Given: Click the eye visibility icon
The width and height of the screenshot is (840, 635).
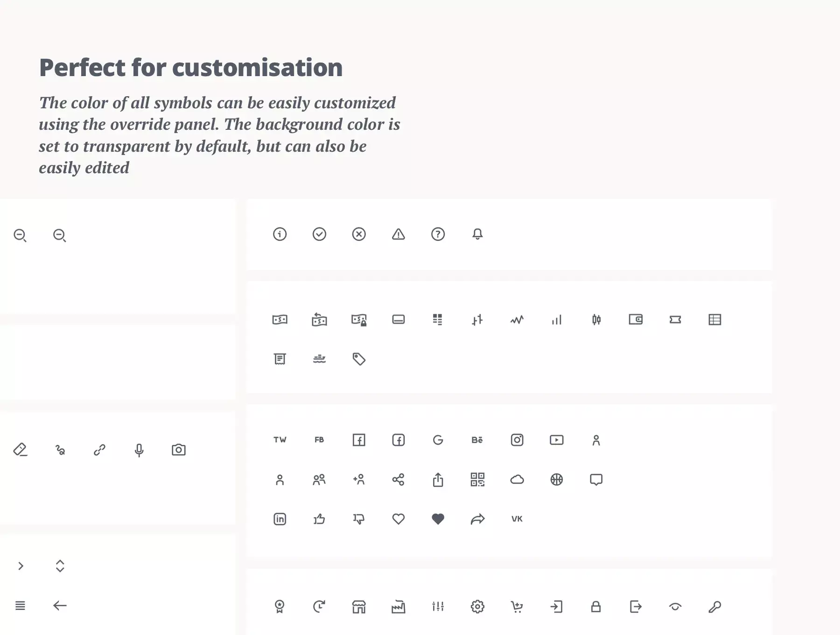Looking at the screenshot, I should (675, 607).
